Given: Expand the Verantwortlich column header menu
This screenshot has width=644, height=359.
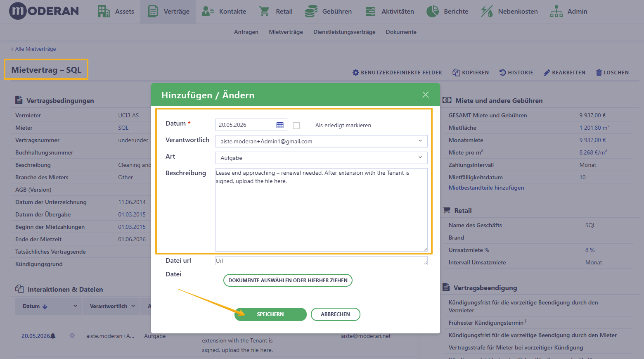Looking at the screenshot, I should click(133, 306).
